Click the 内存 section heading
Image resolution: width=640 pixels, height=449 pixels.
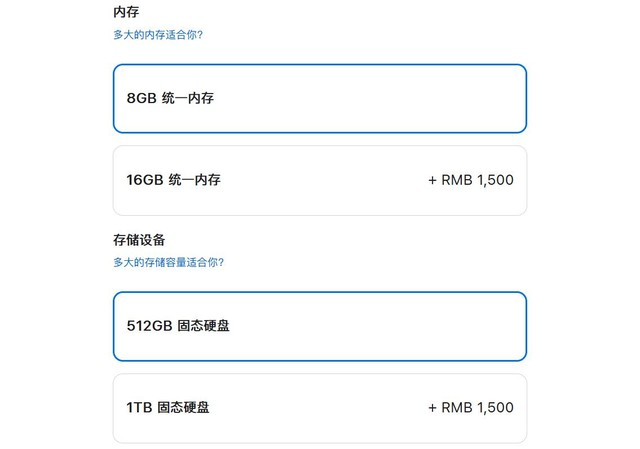click(x=126, y=13)
